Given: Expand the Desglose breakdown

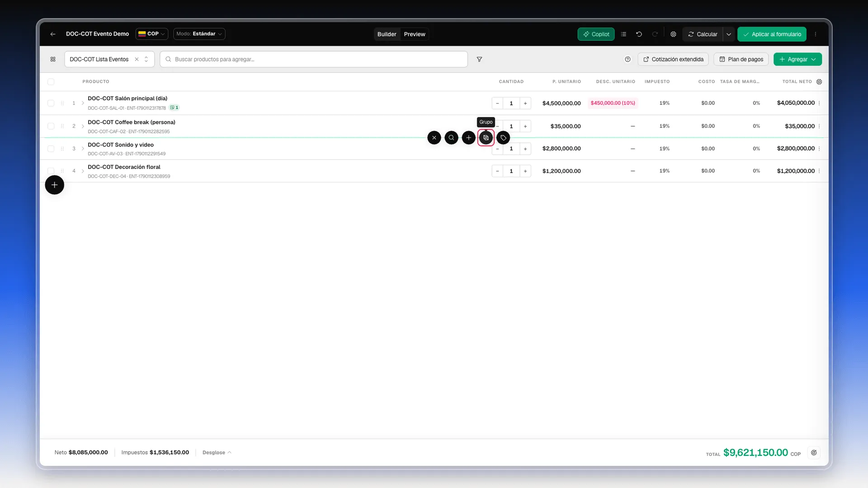Looking at the screenshot, I should (217, 452).
